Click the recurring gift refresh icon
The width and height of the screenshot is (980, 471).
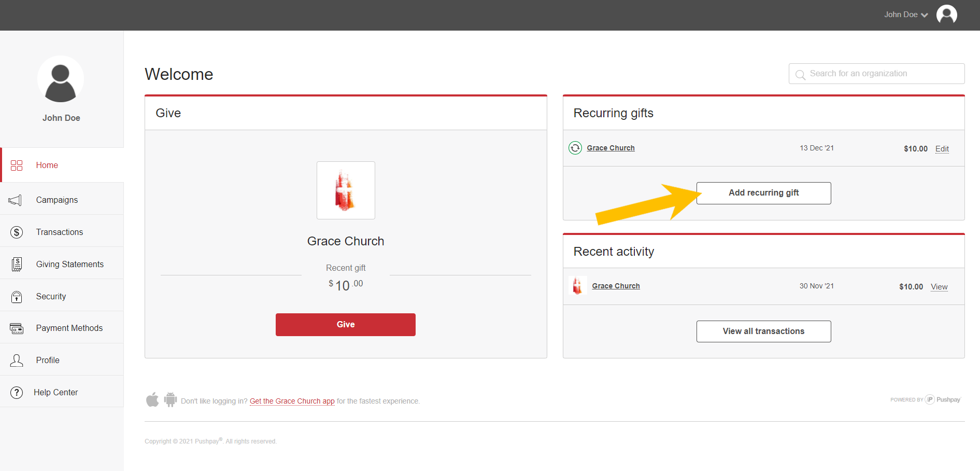click(x=575, y=148)
